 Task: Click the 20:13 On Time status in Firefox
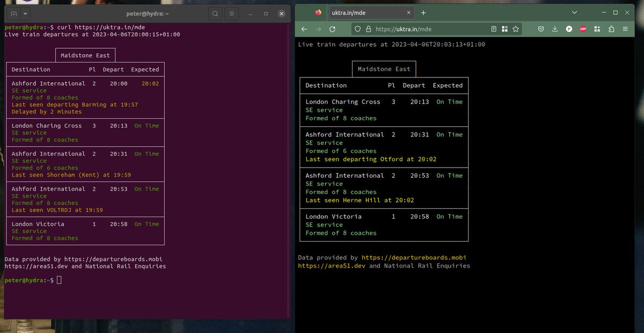(x=449, y=102)
